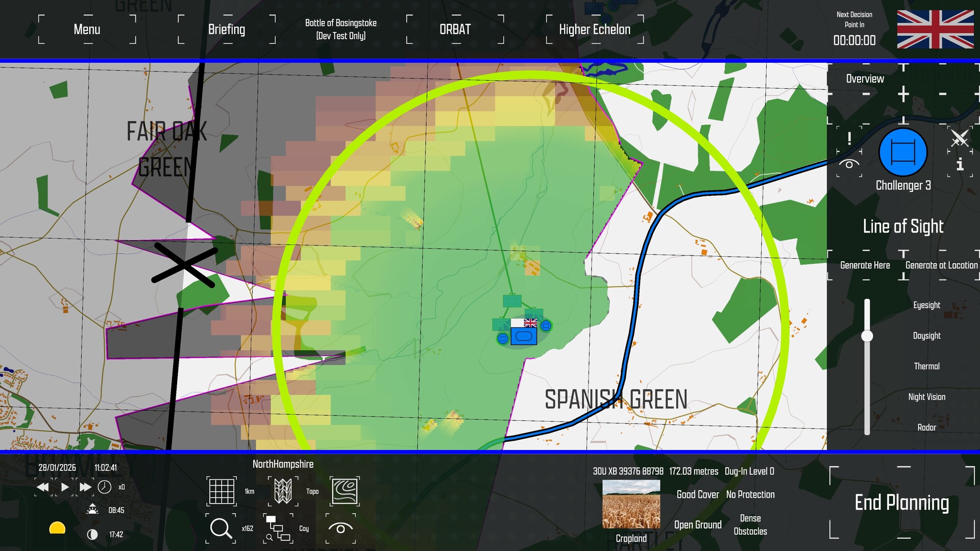Viewport: 980px width, 551px height.
Task: Select the Eyesight sensor option
Action: [x=926, y=305]
